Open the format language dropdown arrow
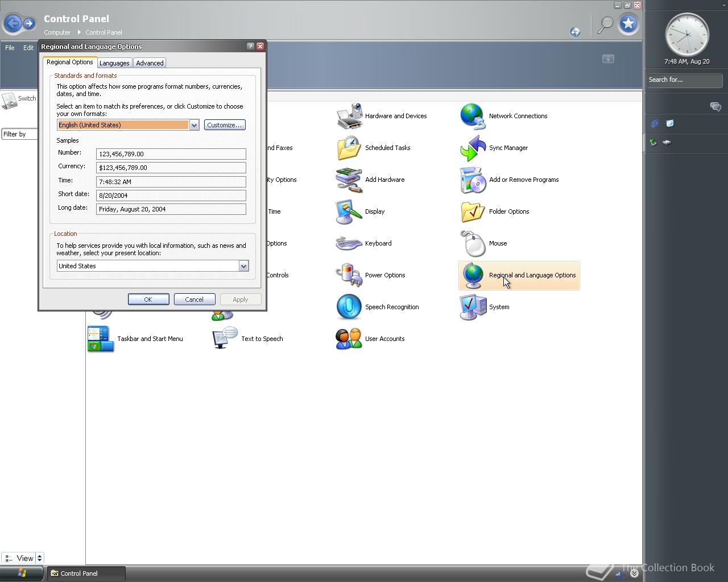This screenshot has width=728, height=582. [x=194, y=125]
